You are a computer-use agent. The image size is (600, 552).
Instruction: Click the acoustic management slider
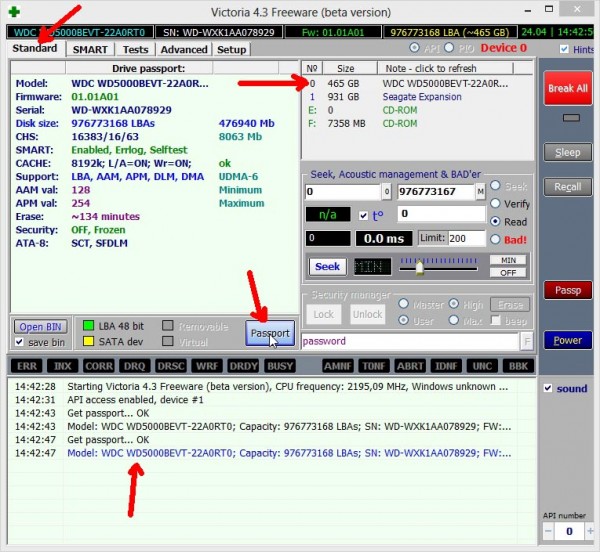[x=420, y=267]
